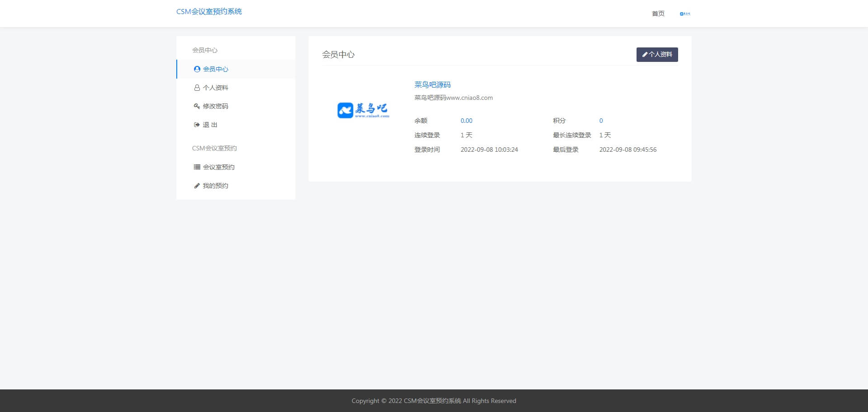Select the 退出 sidebar entry
Screen dimensions: 868x412
[211, 124]
